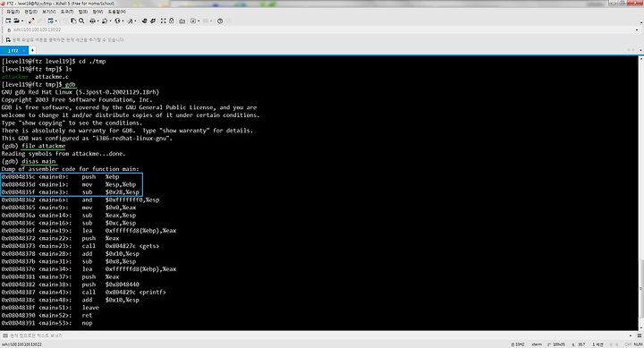The image size is (644, 348).
Task: Open the Session Properties dropdown arrow
Action: [x=55, y=21]
